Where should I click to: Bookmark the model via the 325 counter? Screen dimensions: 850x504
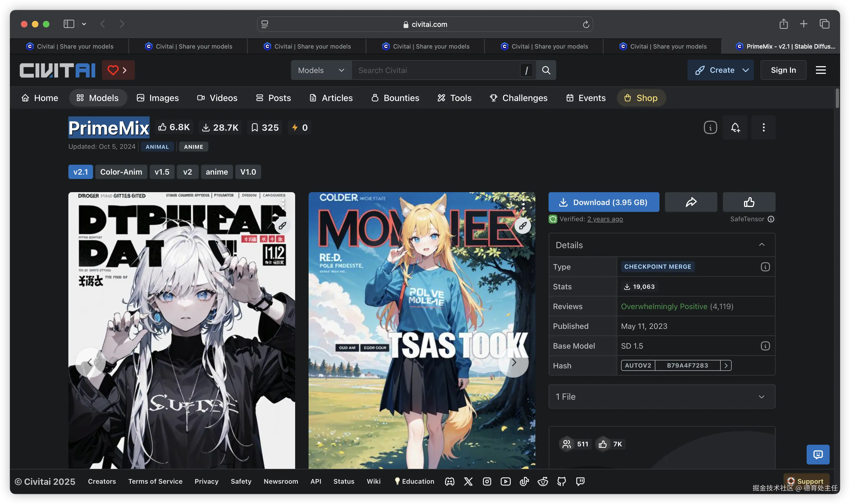265,127
